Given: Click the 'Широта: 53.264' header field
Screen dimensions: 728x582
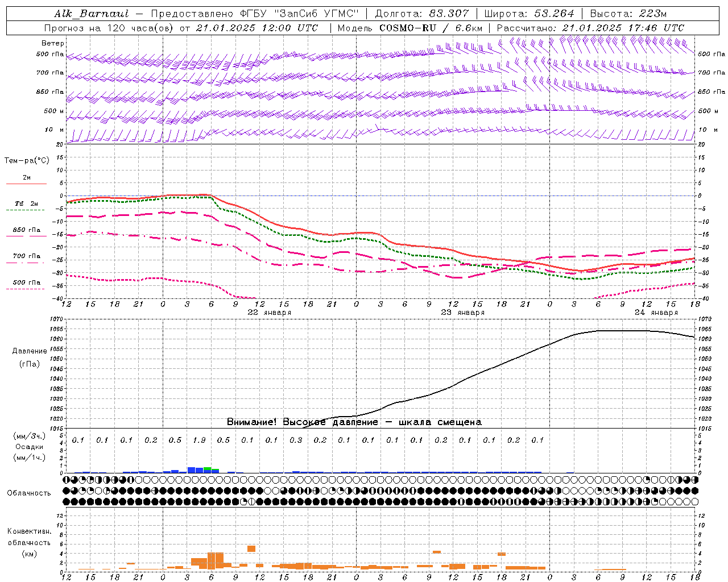Looking at the screenshot, I should [x=529, y=14].
